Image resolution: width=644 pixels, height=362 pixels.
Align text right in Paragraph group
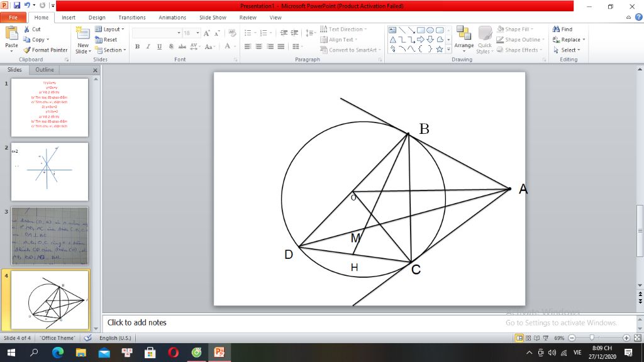[x=270, y=47]
